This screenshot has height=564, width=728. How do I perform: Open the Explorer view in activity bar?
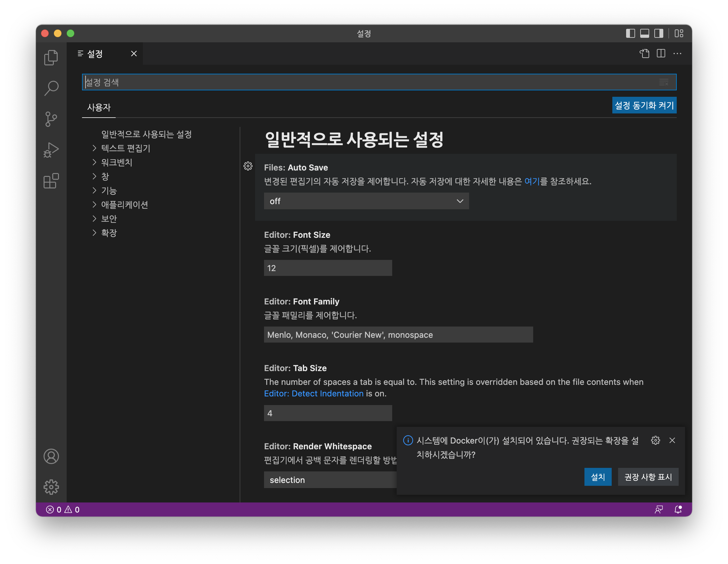click(x=51, y=57)
